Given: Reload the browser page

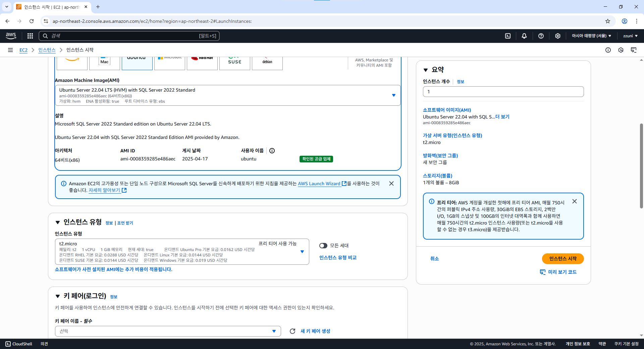Looking at the screenshot, I should pos(32,21).
